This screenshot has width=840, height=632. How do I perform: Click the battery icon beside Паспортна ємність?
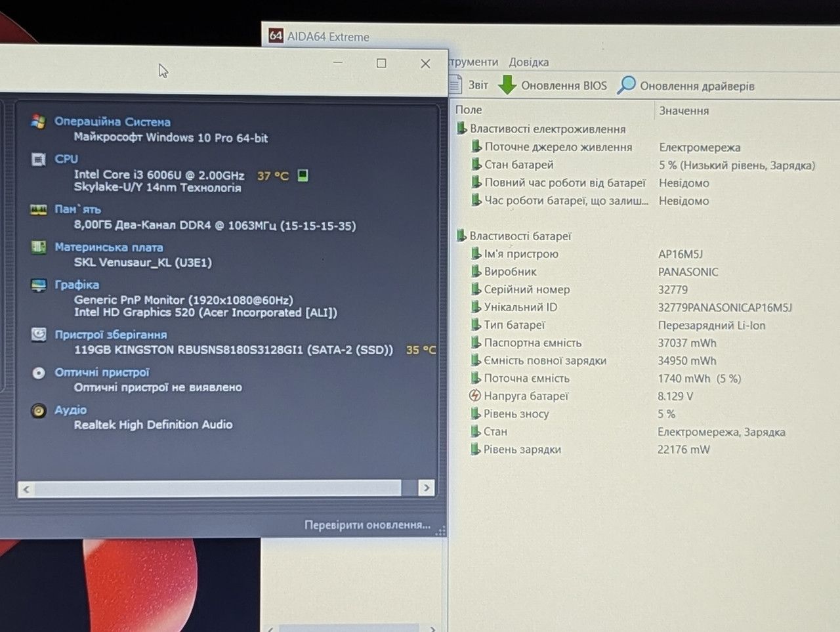(x=476, y=342)
